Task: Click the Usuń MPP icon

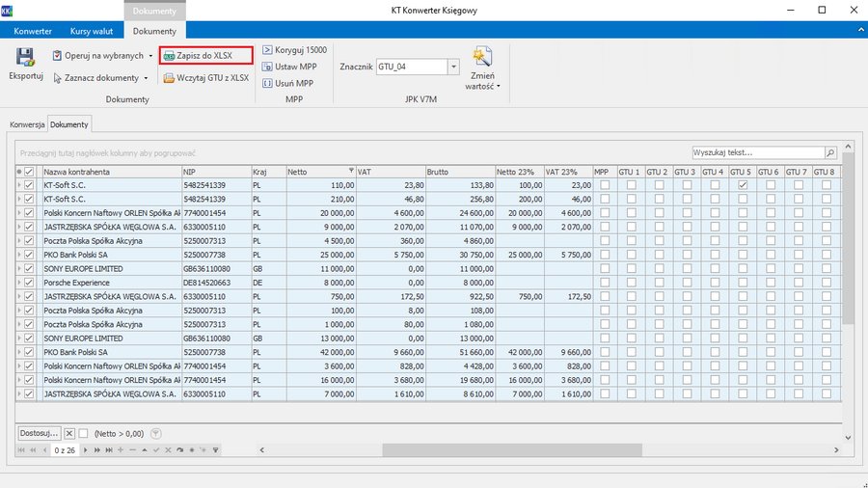Action: [267, 83]
